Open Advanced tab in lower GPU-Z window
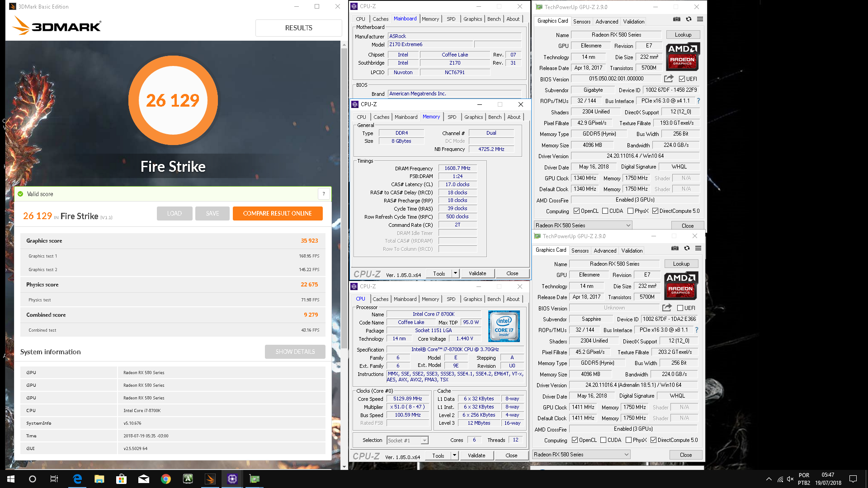The width and height of the screenshot is (868, 488). tap(605, 251)
